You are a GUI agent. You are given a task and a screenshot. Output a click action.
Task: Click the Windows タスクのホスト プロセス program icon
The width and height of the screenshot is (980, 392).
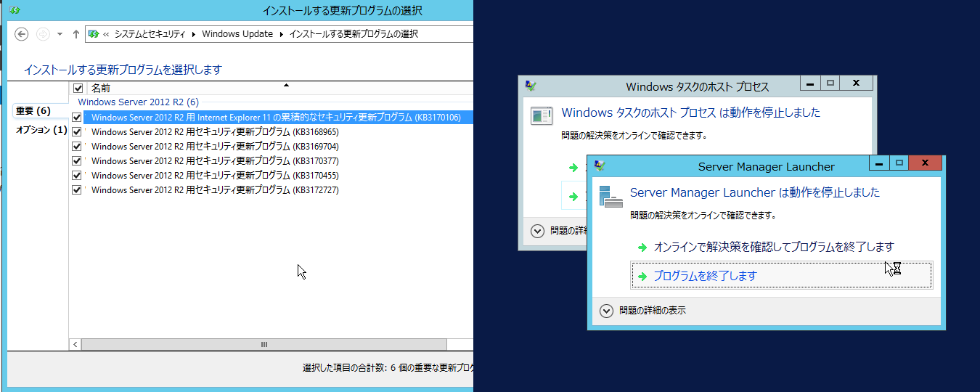pos(541,115)
